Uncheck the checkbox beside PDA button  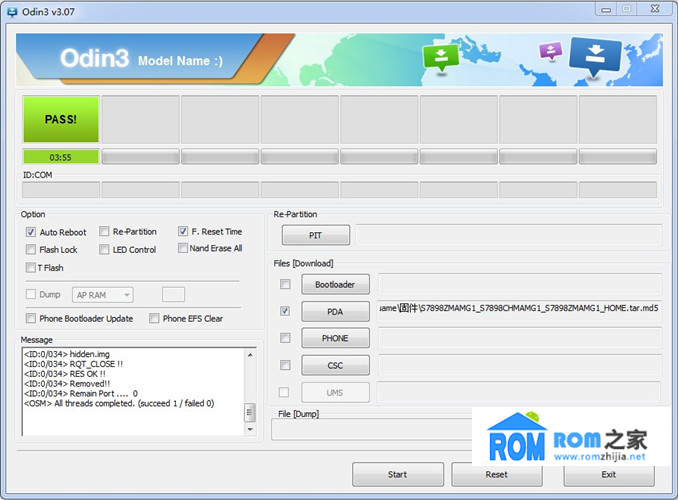(x=285, y=311)
